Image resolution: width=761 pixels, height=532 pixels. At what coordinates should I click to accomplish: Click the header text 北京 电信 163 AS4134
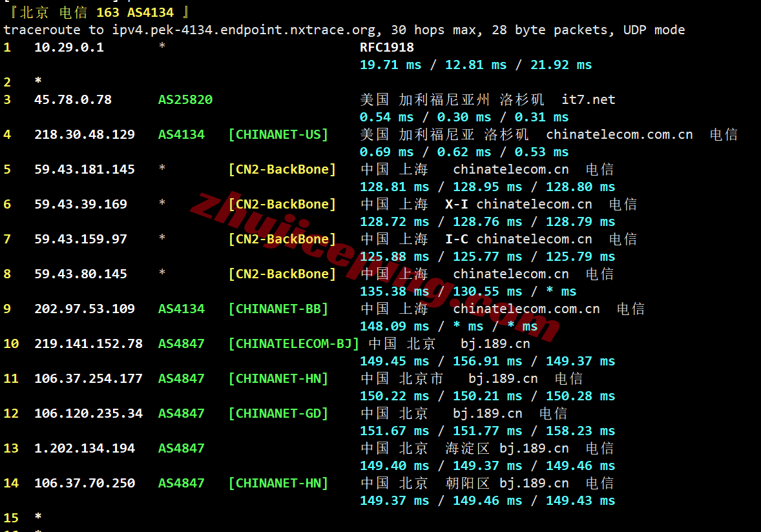click(97, 12)
